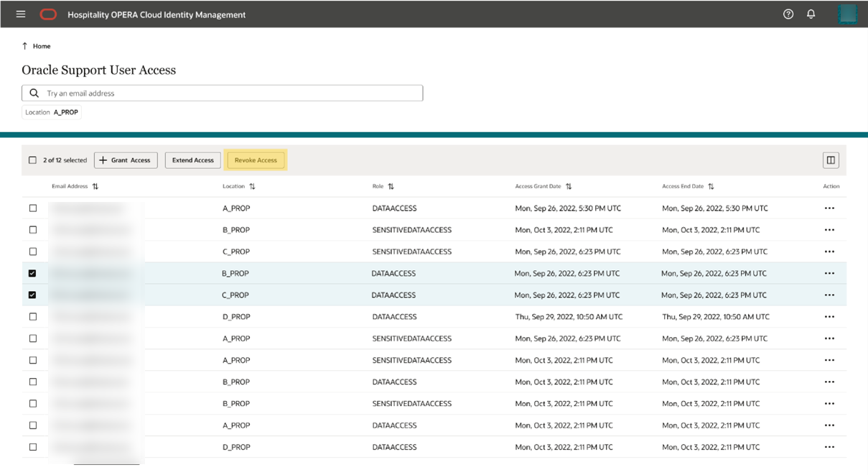The image size is (868, 475).
Task: Toggle the select-all checkbox in the header
Action: click(x=32, y=160)
